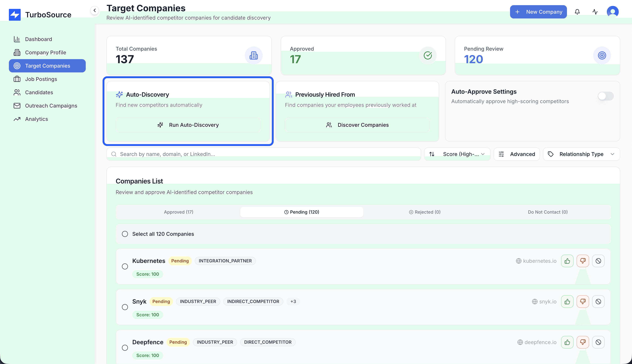Open notifications via the bell icon
632x364 pixels.
[x=577, y=11]
